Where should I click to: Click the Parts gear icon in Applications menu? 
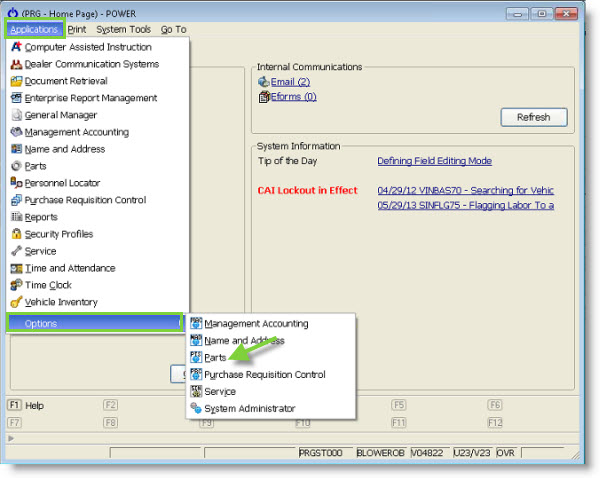pos(16,166)
